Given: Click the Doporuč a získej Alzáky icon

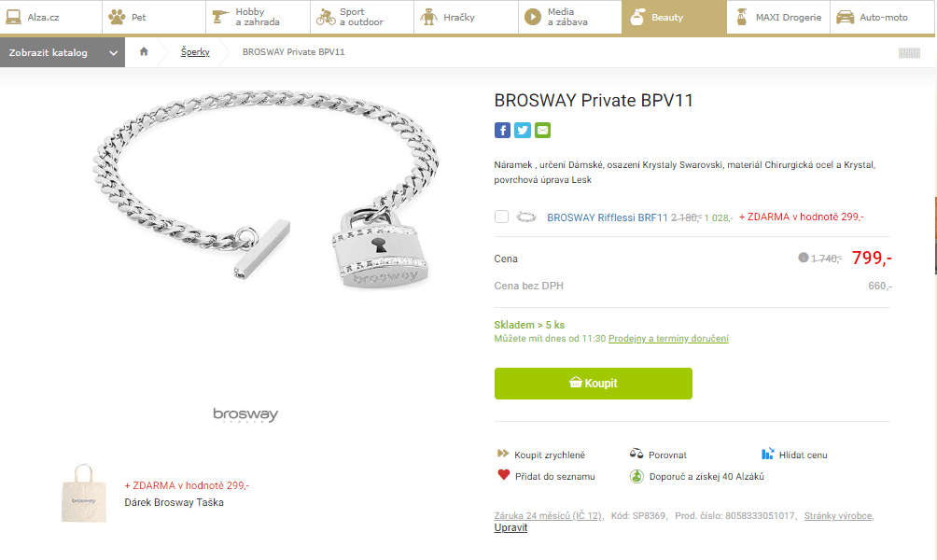Looking at the screenshot, I should 636,476.
